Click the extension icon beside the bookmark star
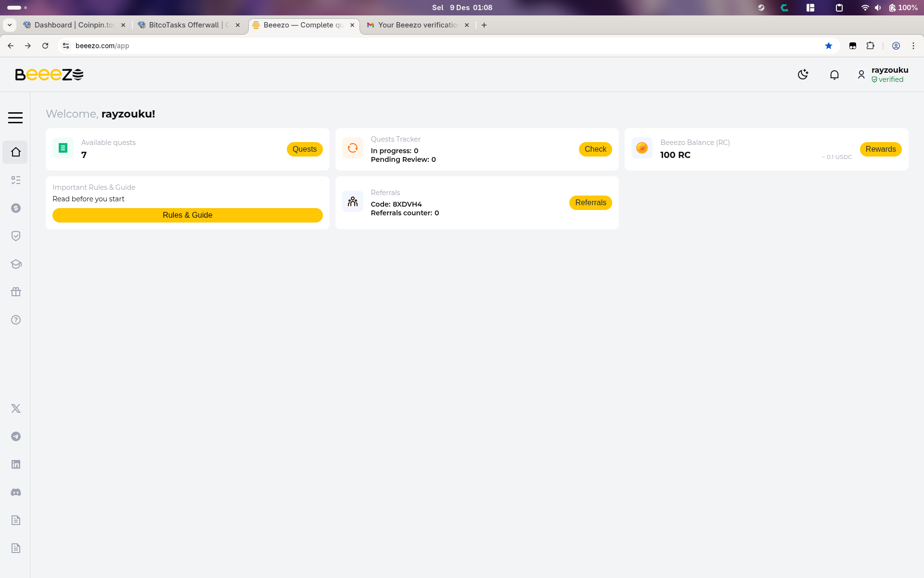The height and width of the screenshot is (578, 924). 853,46
